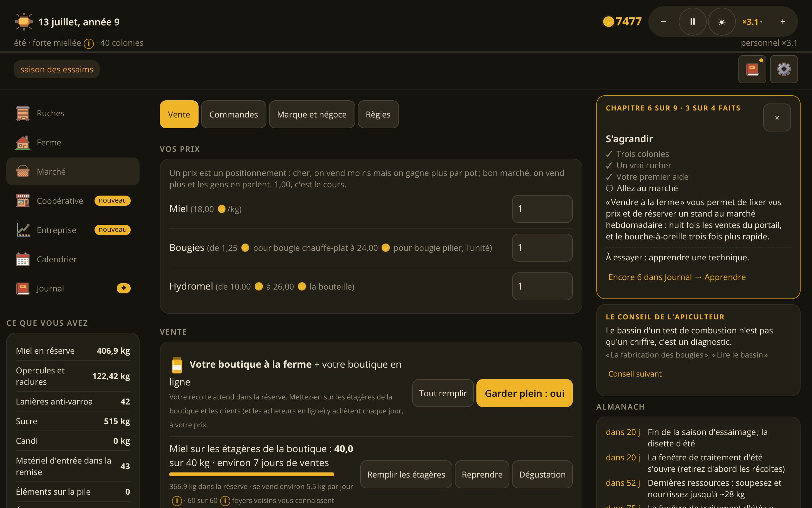Viewport: 812px width, 508px height.
Task: Click the gold coin balance 7477
Action: (x=622, y=22)
